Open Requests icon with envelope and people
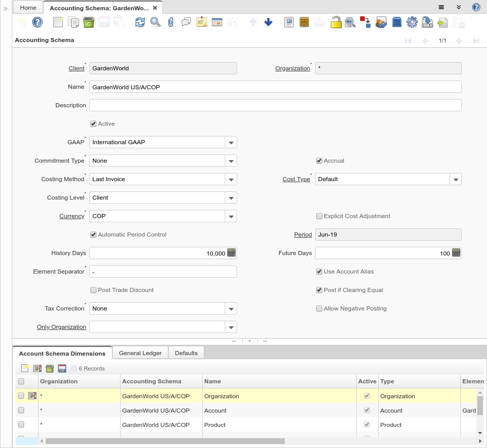Viewport: 487px width, 448px height. point(381,22)
